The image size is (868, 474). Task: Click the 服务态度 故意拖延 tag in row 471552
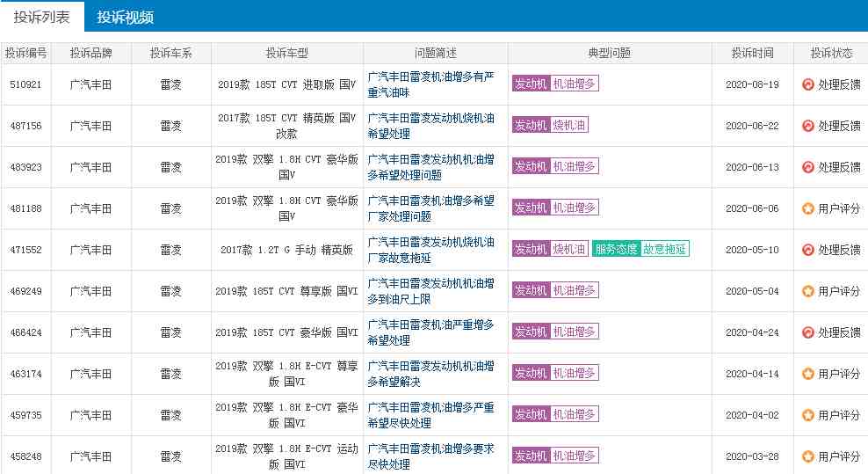(x=640, y=249)
